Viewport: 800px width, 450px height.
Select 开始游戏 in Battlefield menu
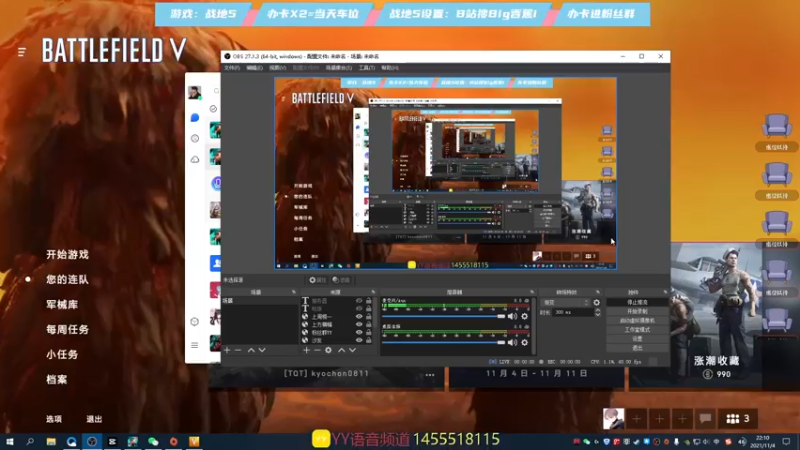click(x=67, y=255)
